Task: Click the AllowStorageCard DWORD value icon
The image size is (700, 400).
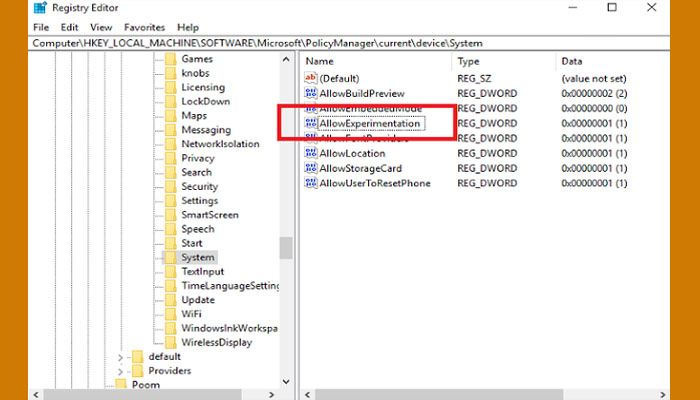Action: coord(310,168)
